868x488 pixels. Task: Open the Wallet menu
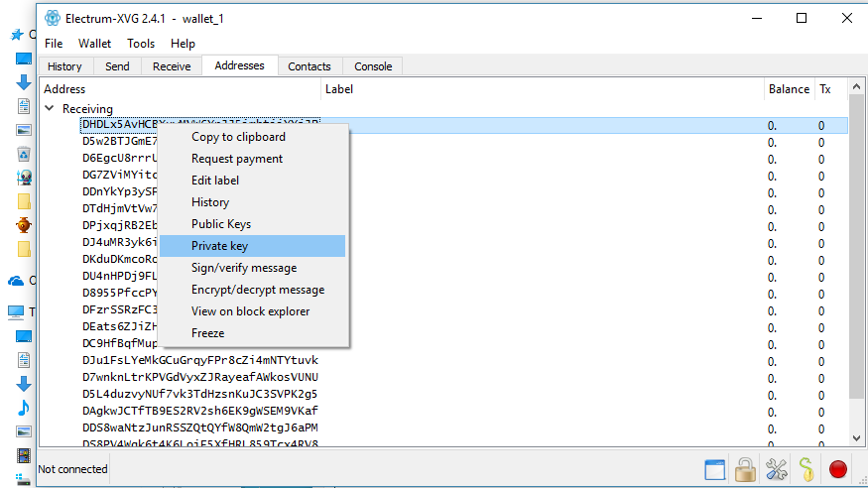click(94, 44)
